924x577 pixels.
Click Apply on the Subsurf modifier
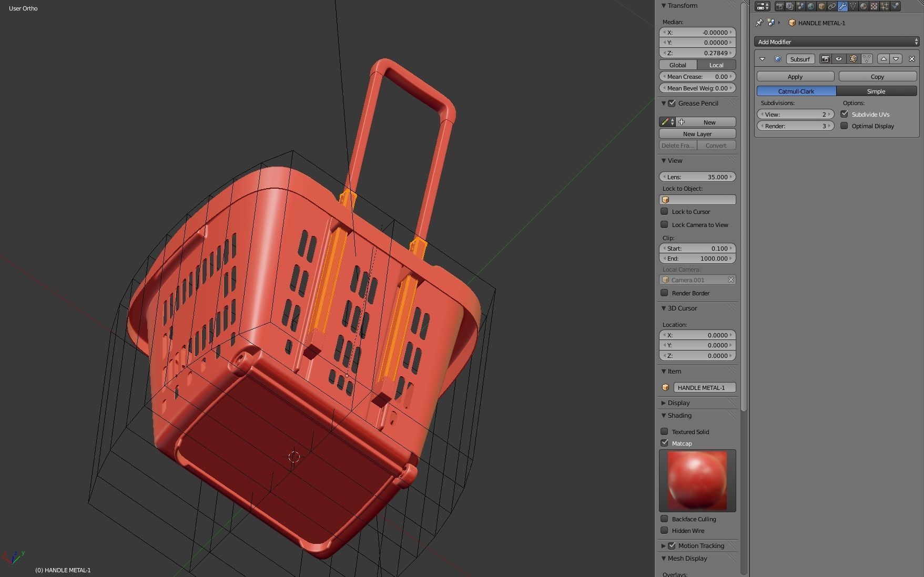click(x=795, y=77)
